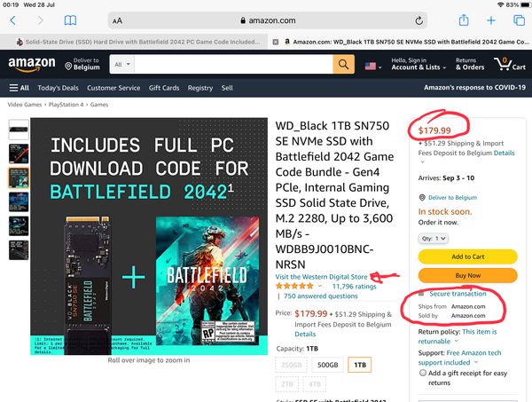This screenshot has height=402, width=532.
Task: Check the gift receipt option
Action: [422, 373]
